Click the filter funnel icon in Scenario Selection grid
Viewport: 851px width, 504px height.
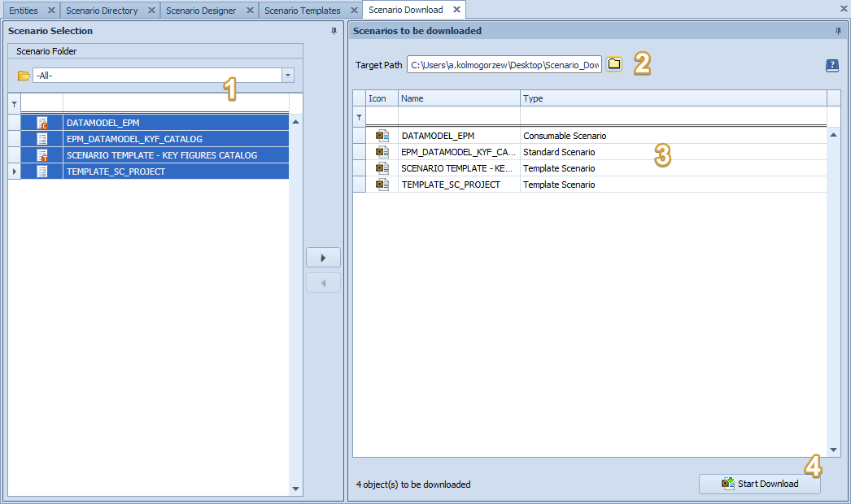point(15,103)
